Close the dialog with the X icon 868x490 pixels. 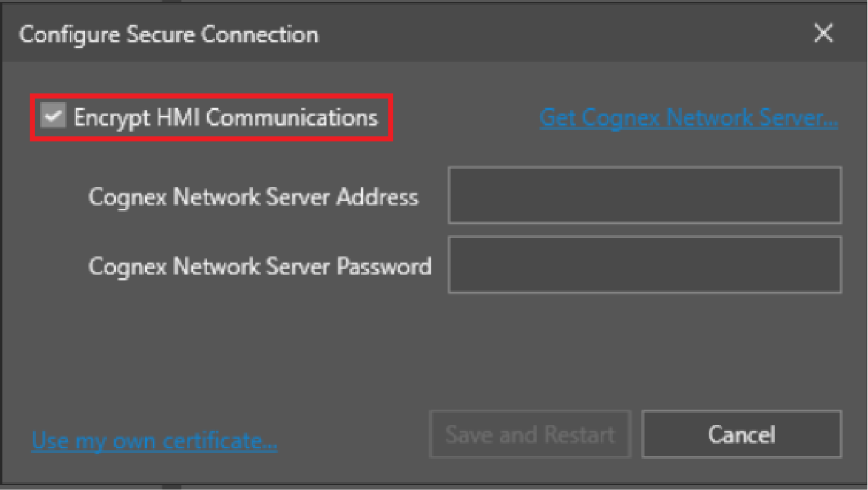[824, 33]
